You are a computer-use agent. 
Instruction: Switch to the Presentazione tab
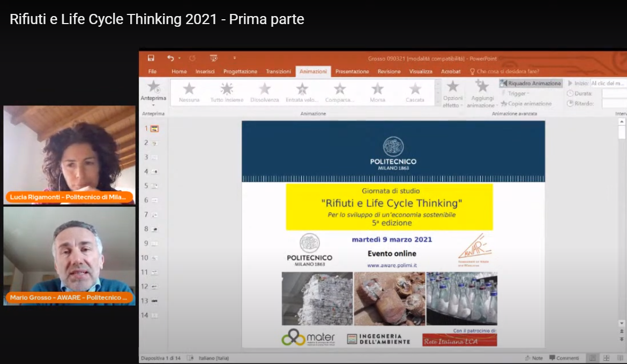coord(352,72)
